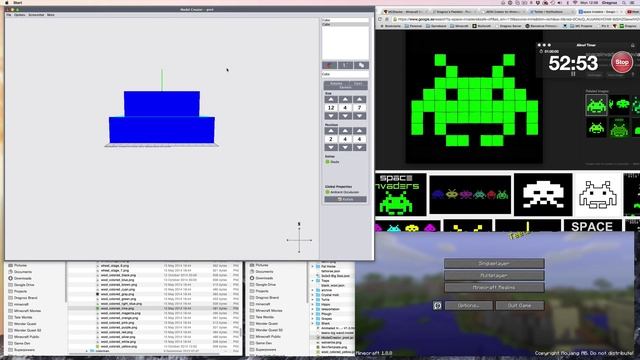Expand the Shark folder in the right Finder
The image size is (640, 360).
tap(313, 323)
